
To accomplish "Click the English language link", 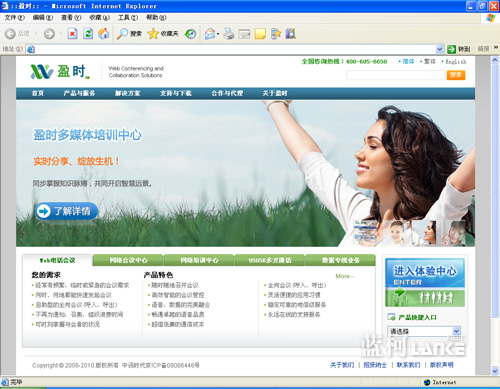I will [455, 62].
